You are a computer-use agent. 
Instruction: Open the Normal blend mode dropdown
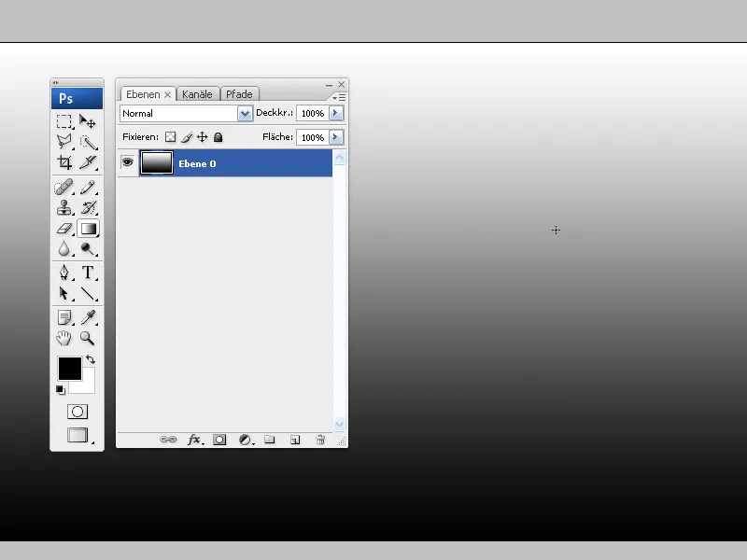tap(244, 113)
